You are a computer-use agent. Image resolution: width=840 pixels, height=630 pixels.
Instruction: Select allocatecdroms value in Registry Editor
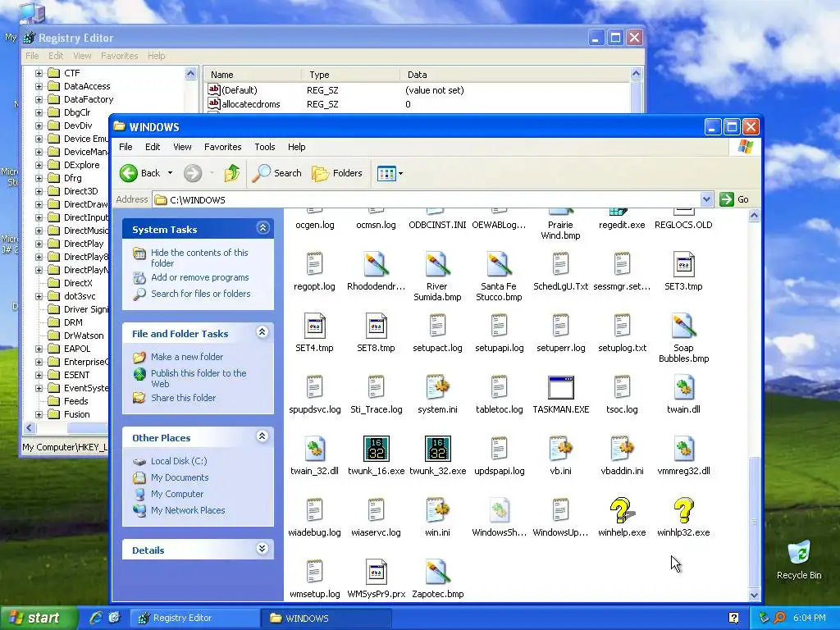(251, 104)
